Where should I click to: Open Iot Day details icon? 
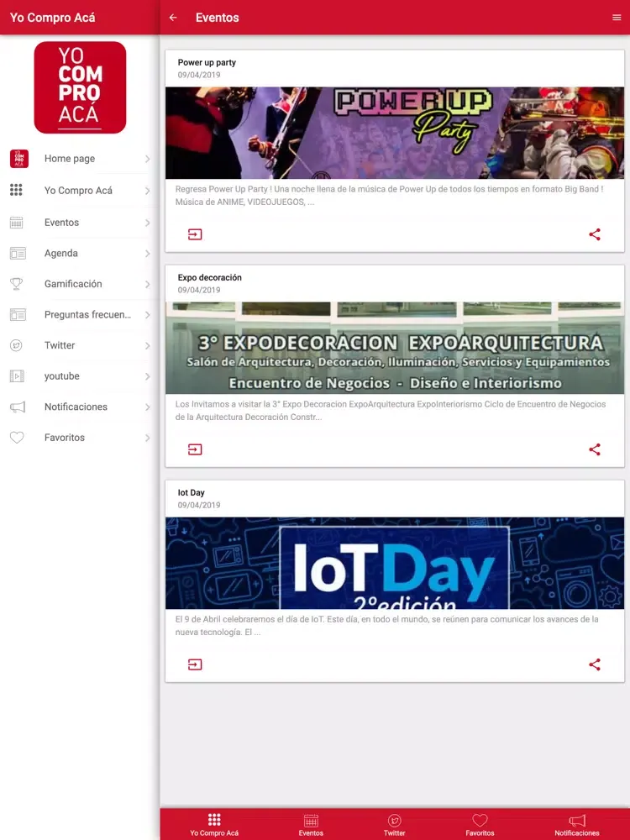coord(195,664)
